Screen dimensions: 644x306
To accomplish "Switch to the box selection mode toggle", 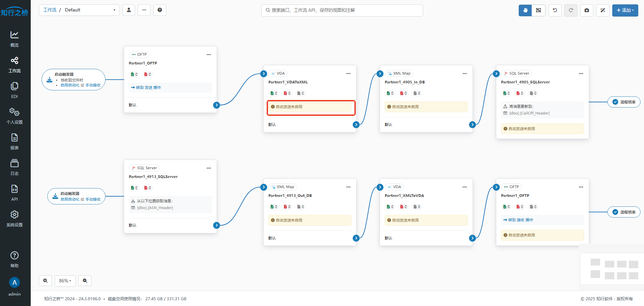I will pyautogui.click(x=538, y=10).
